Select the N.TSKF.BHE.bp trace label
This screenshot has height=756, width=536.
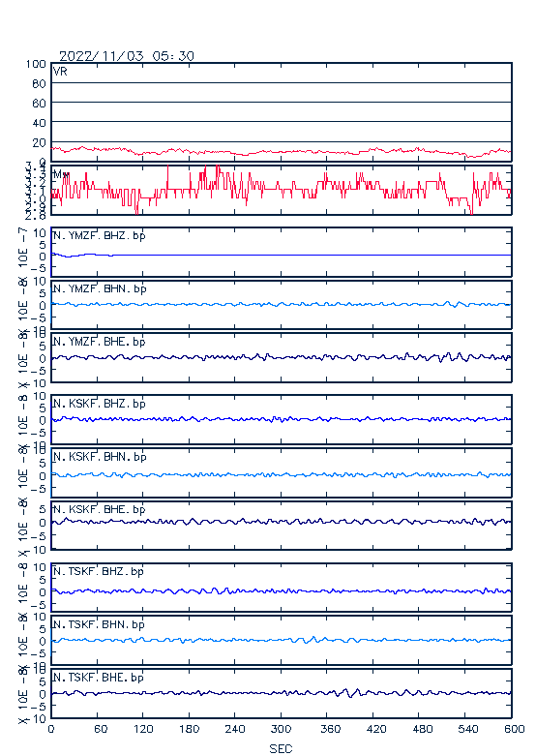tap(99, 678)
